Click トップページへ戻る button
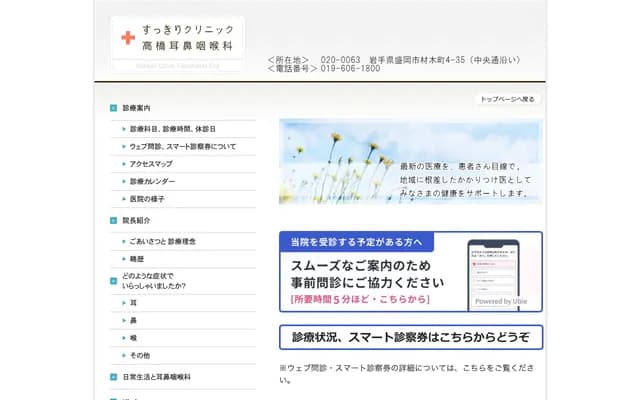This screenshot has width=640, height=400. point(508,100)
